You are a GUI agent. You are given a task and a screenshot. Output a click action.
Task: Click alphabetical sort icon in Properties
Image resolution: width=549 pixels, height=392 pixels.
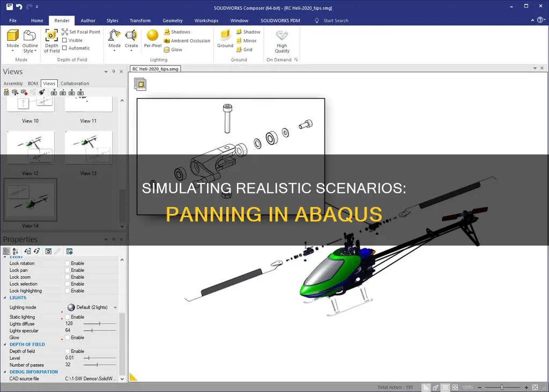(x=16, y=251)
